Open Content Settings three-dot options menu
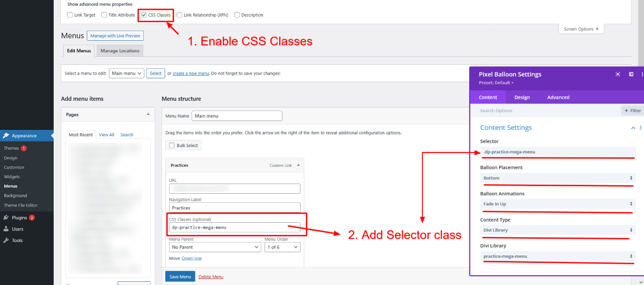Viewport: 644px width, 285px height. 640,128
